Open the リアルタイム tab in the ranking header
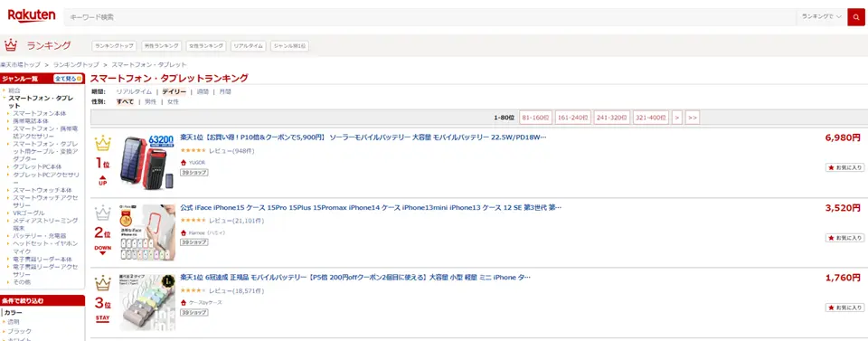 (249, 46)
